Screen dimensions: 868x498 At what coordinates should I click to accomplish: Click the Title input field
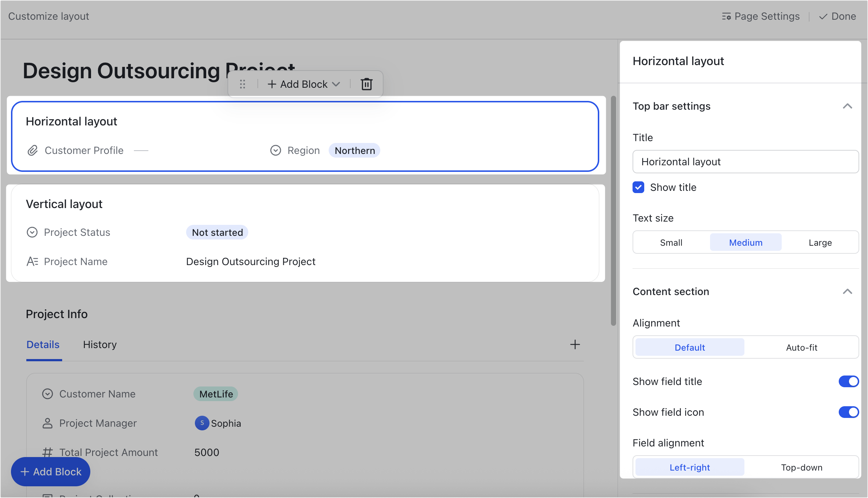pos(746,162)
